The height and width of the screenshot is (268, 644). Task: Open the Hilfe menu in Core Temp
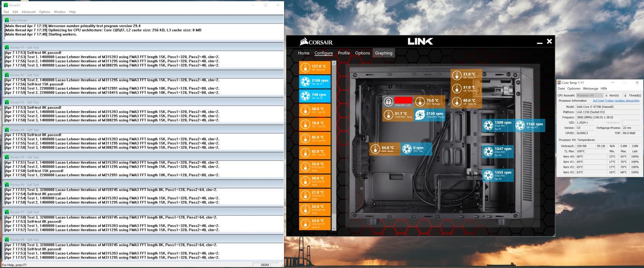point(604,89)
